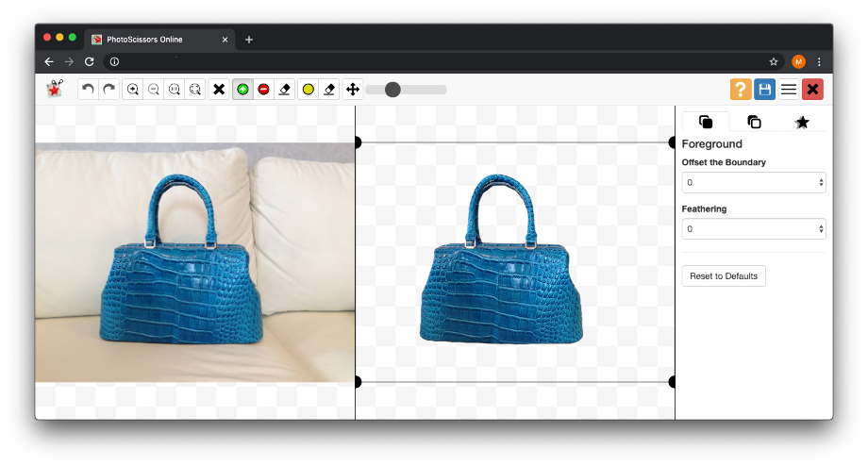Reload the browser page
868x466 pixels.
point(89,62)
